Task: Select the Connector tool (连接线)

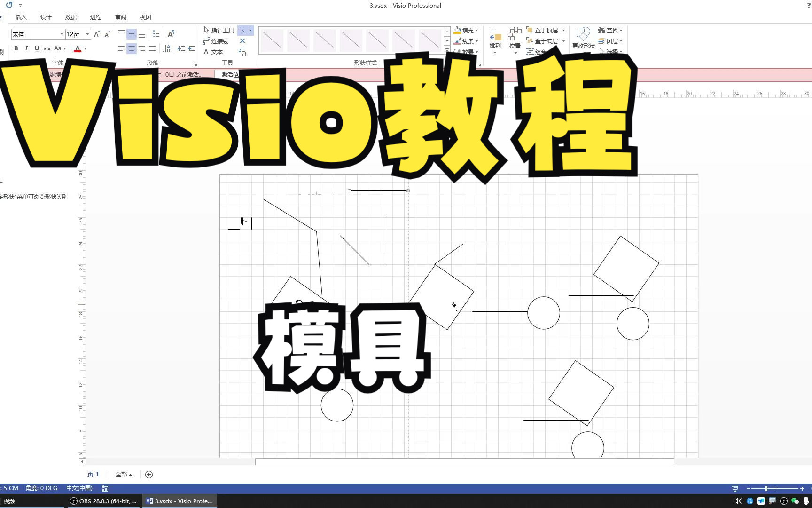Action: point(216,41)
